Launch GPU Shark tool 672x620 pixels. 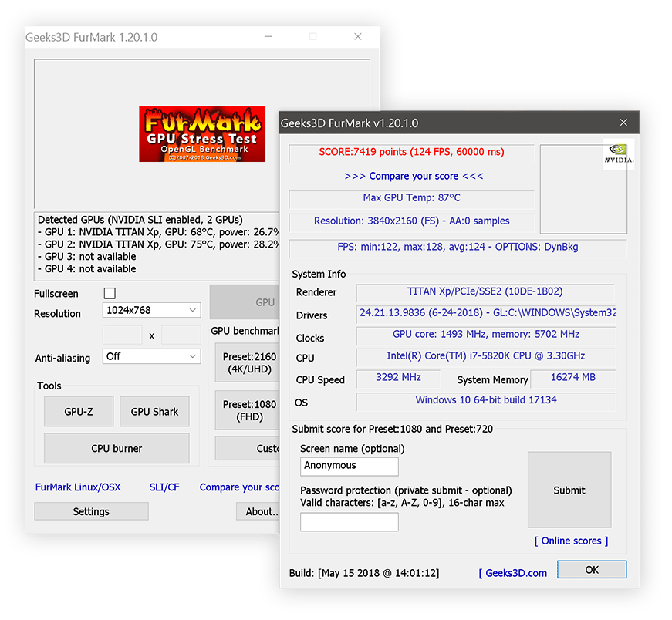(154, 411)
